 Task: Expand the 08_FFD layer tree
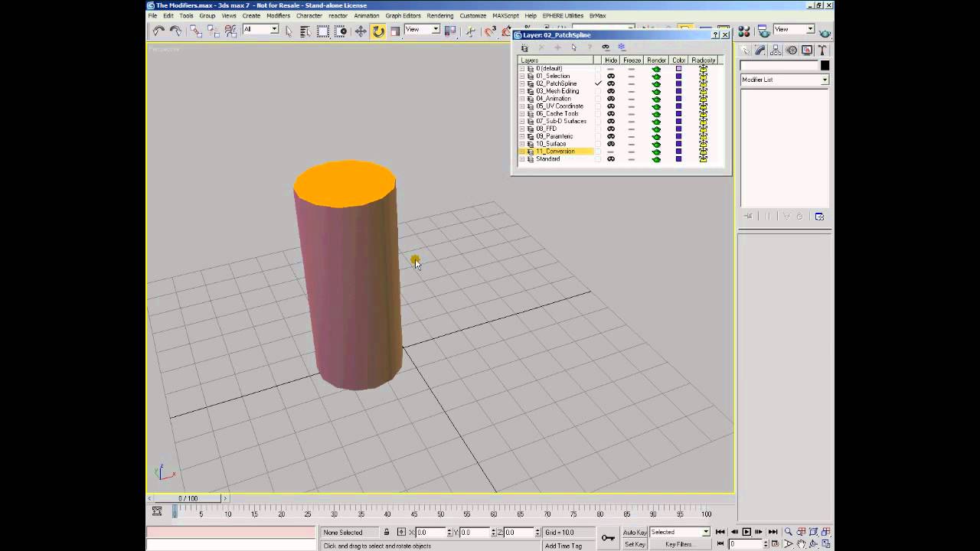pos(522,129)
